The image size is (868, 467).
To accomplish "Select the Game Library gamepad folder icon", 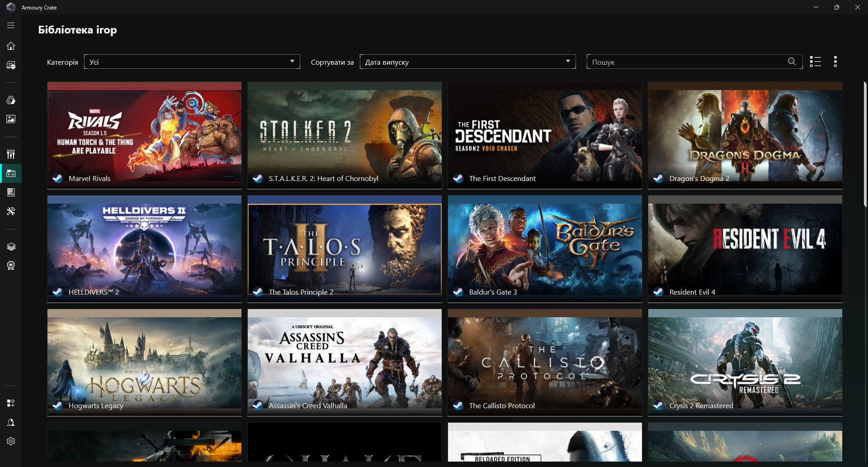I will coord(11,173).
